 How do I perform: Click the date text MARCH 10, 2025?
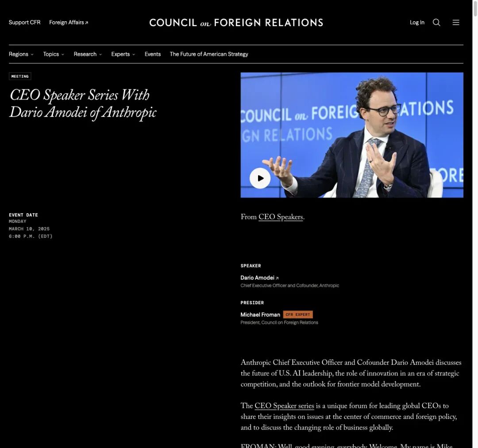(x=29, y=229)
